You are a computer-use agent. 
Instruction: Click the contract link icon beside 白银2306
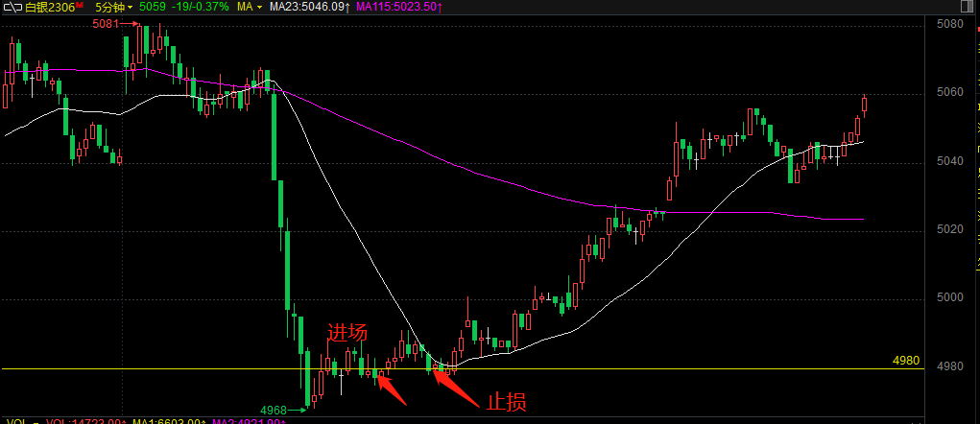click(12, 8)
